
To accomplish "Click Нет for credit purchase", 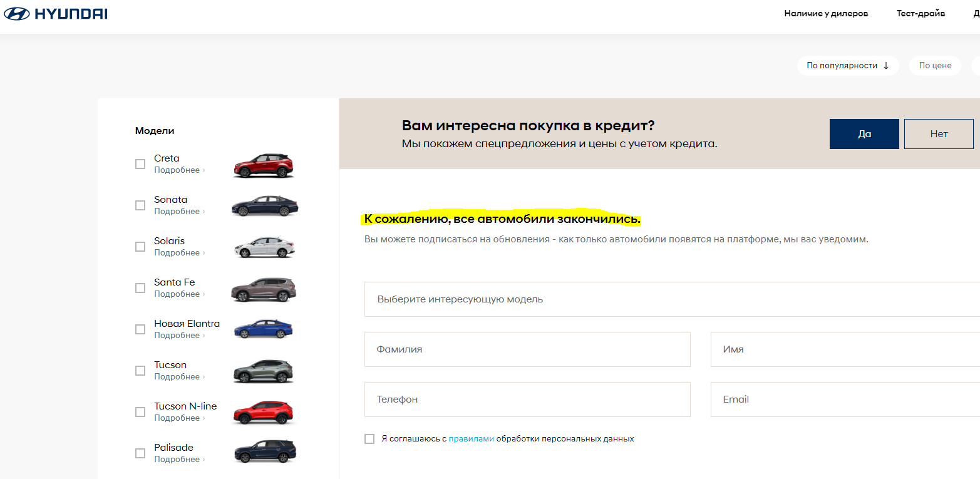I will coord(939,134).
